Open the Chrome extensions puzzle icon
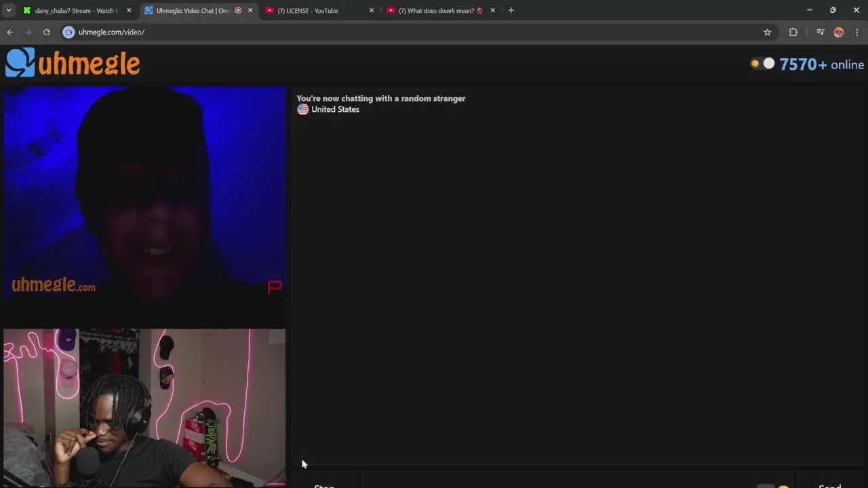The width and height of the screenshot is (868, 488). coord(793,32)
